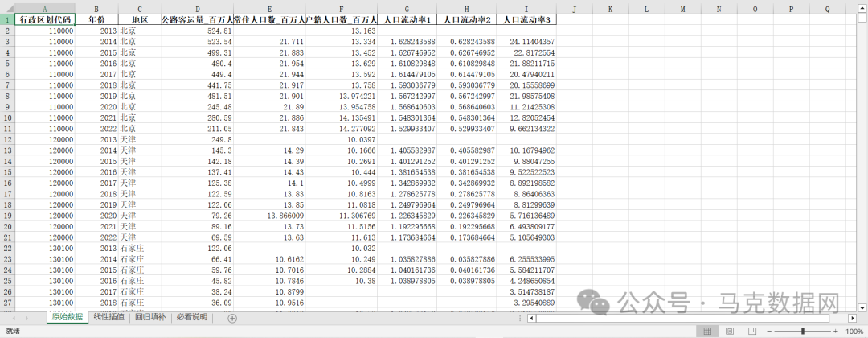
Task: Select column A header
Action: (45, 9)
